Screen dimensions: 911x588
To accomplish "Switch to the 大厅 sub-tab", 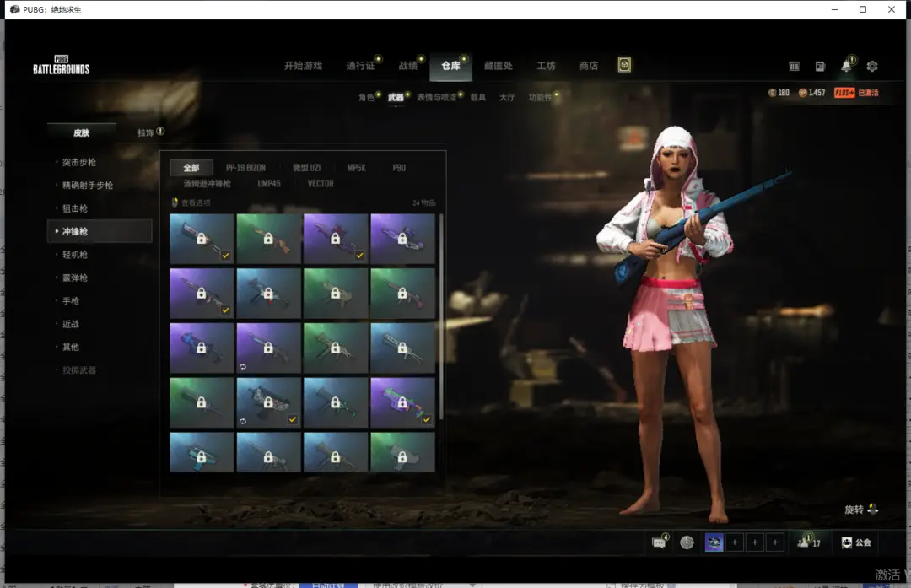I will (x=507, y=97).
